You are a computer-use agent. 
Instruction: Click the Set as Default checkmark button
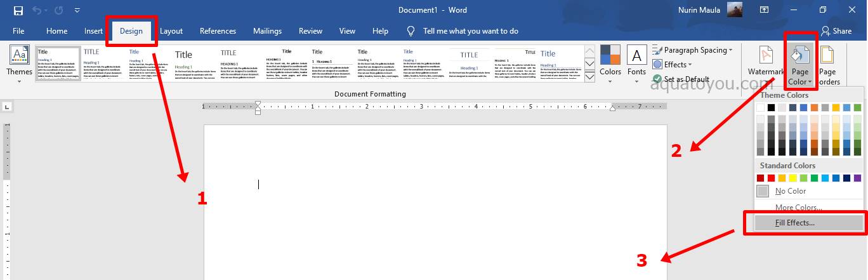click(x=681, y=79)
